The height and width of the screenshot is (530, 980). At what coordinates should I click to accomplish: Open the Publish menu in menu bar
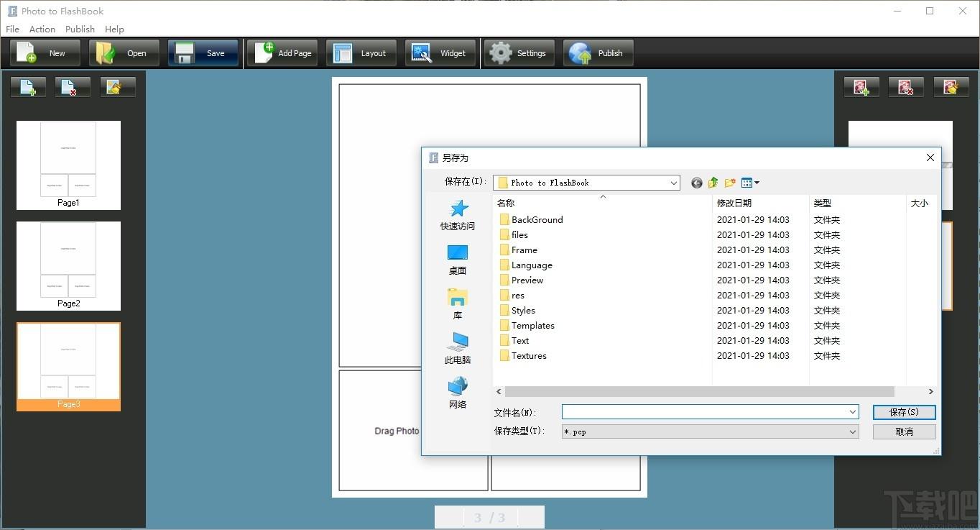click(80, 29)
